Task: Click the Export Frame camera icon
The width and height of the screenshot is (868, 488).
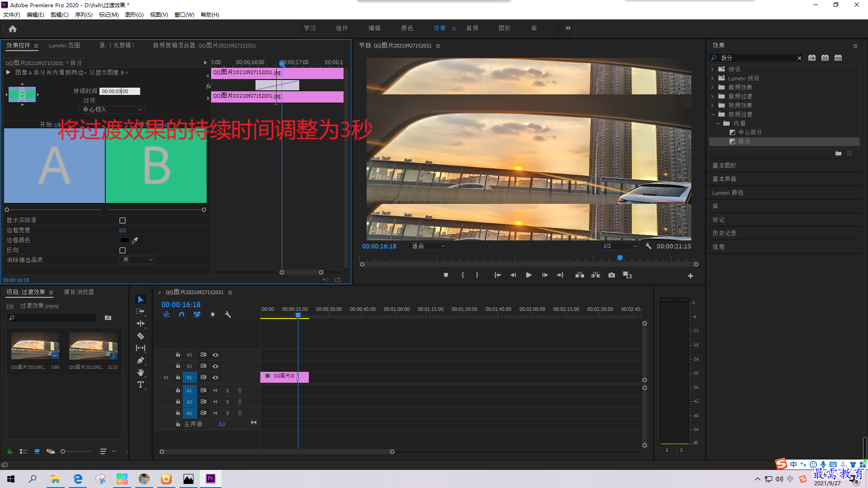Action: tap(612, 275)
